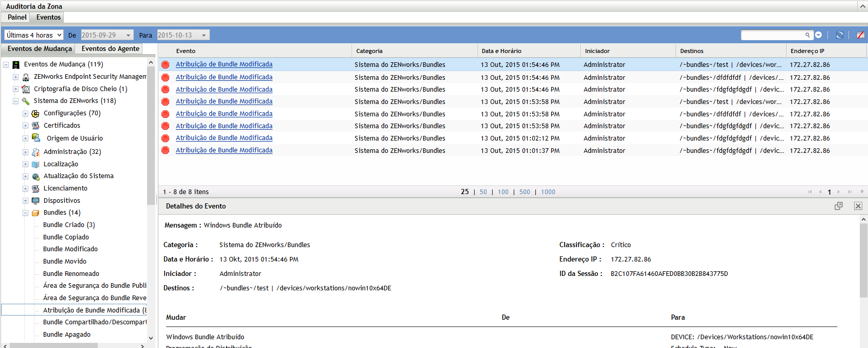The height and width of the screenshot is (348, 868).
Task: Show 1000 items per page
Action: [548, 192]
